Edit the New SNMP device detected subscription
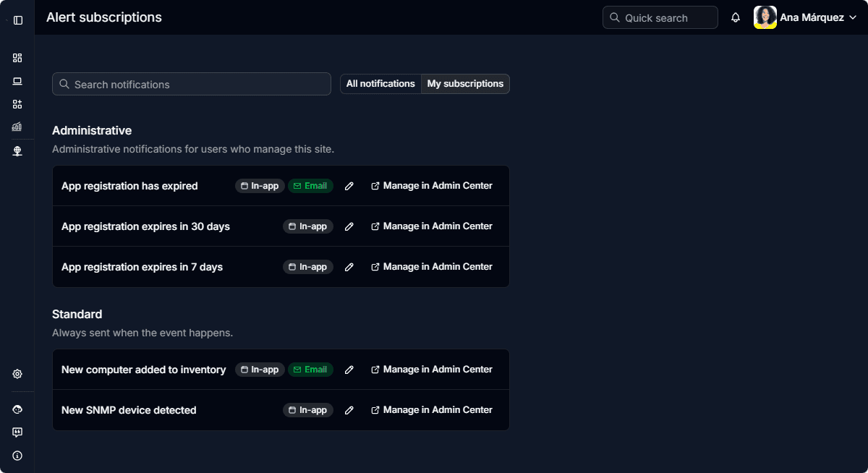868x473 pixels. coord(349,410)
